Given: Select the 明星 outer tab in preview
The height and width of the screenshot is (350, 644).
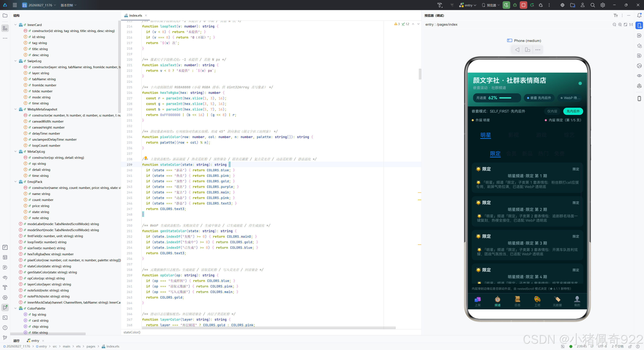Looking at the screenshot, I should [486, 135].
